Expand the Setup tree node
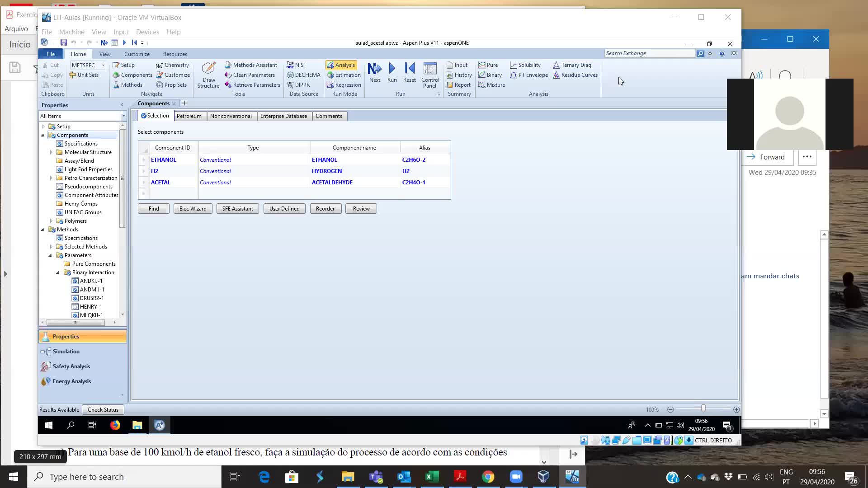The width and height of the screenshot is (868, 488). coord(43,127)
